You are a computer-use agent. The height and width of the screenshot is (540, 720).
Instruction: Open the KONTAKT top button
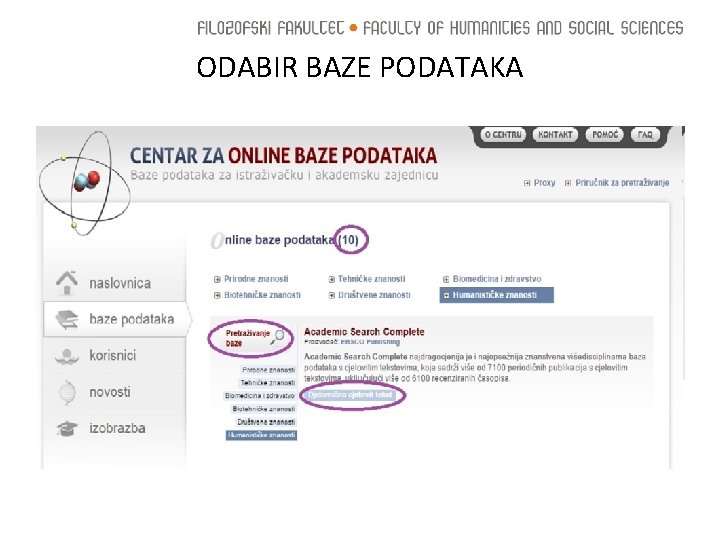click(555, 135)
